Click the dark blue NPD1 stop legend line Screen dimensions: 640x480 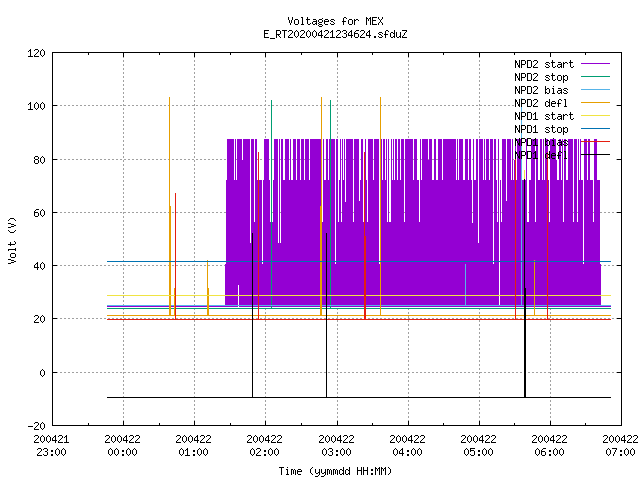(596, 129)
